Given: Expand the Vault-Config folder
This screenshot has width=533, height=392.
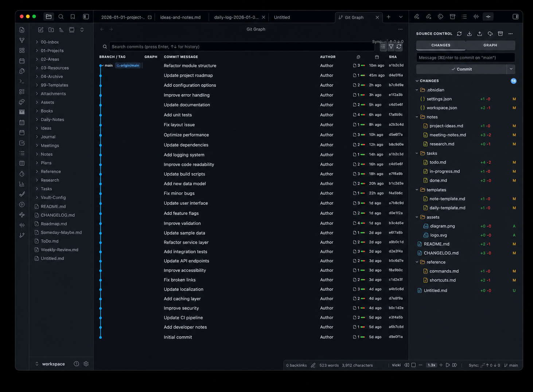Looking at the screenshot, I should (53, 197).
